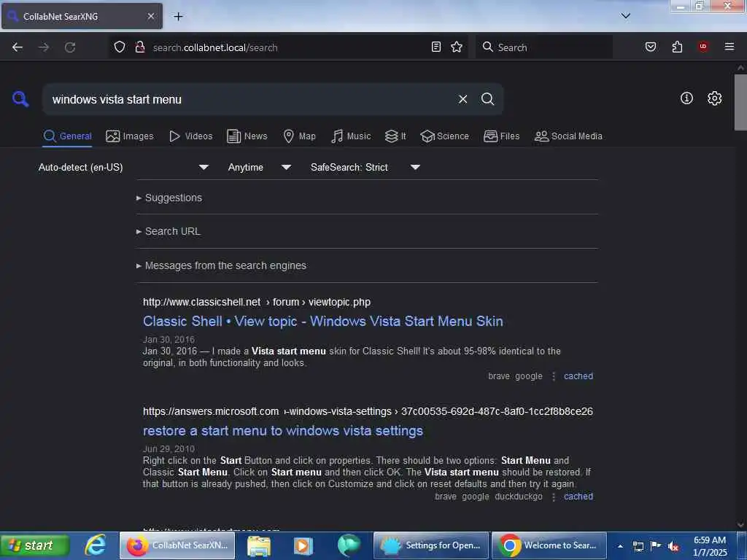This screenshot has width=747, height=560.
Task: Reload the page
Action: pos(70,47)
